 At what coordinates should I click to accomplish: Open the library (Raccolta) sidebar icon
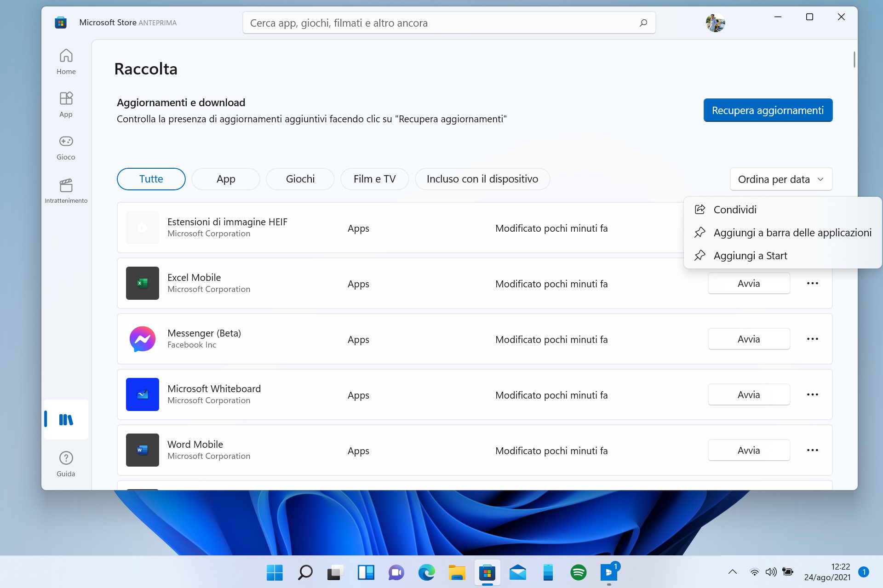[x=66, y=419]
